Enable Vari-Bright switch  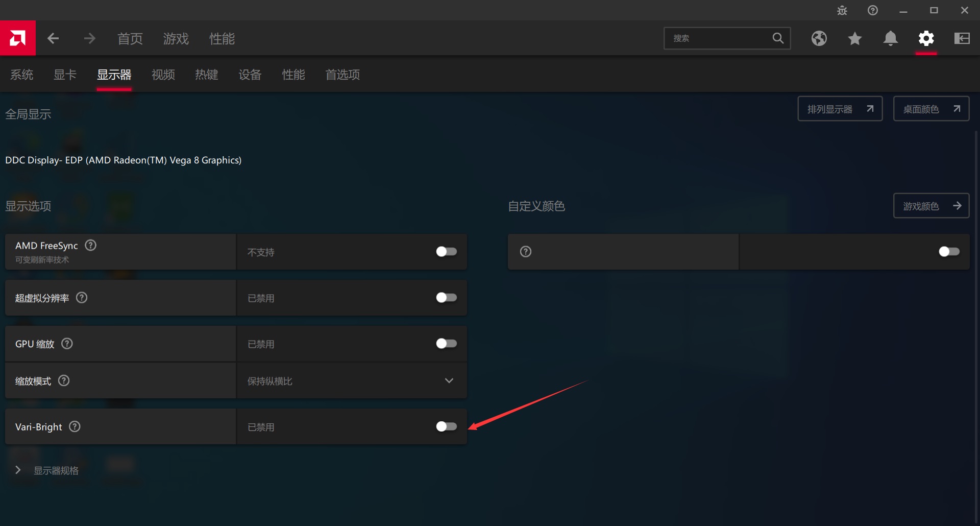coord(447,426)
